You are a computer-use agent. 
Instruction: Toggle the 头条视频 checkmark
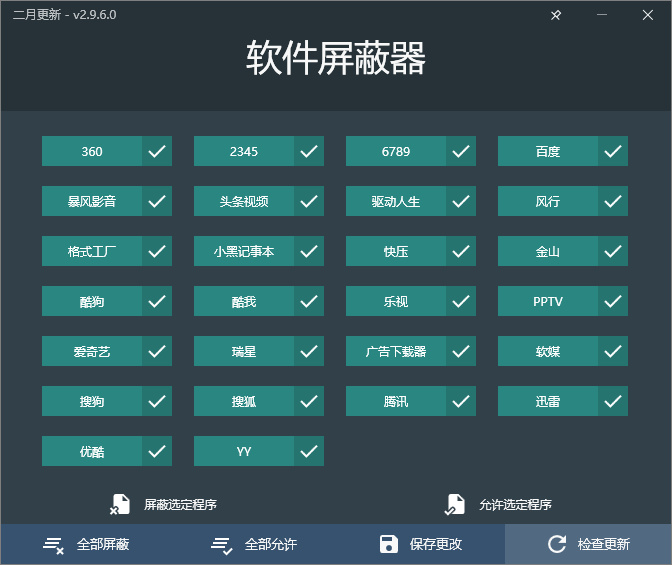point(309,201)
